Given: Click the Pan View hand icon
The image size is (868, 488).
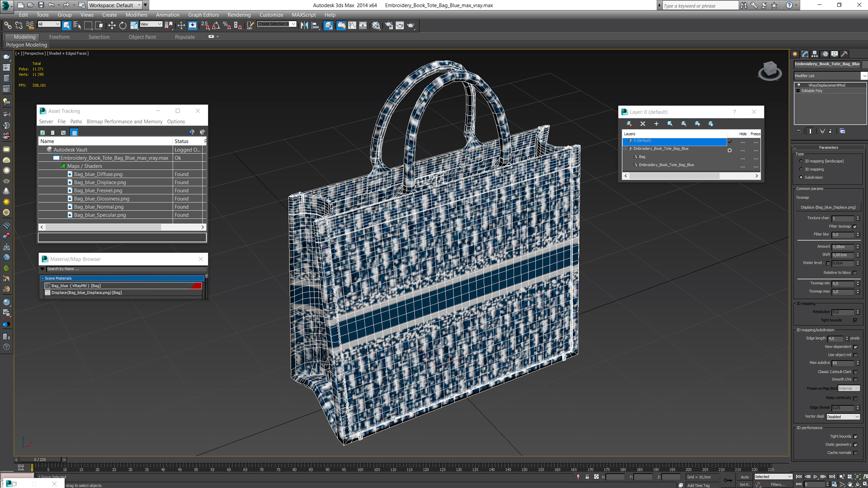Looking at the screenshot, I should (x=850, y=484).
